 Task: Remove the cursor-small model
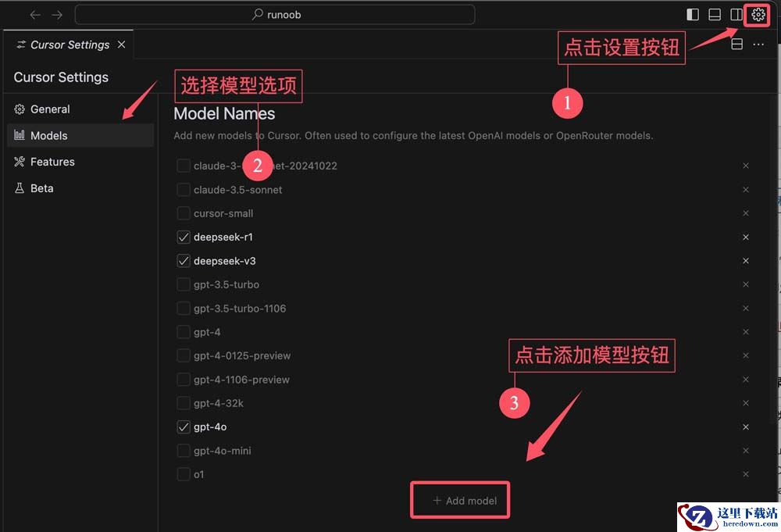[x=746, y=213]
